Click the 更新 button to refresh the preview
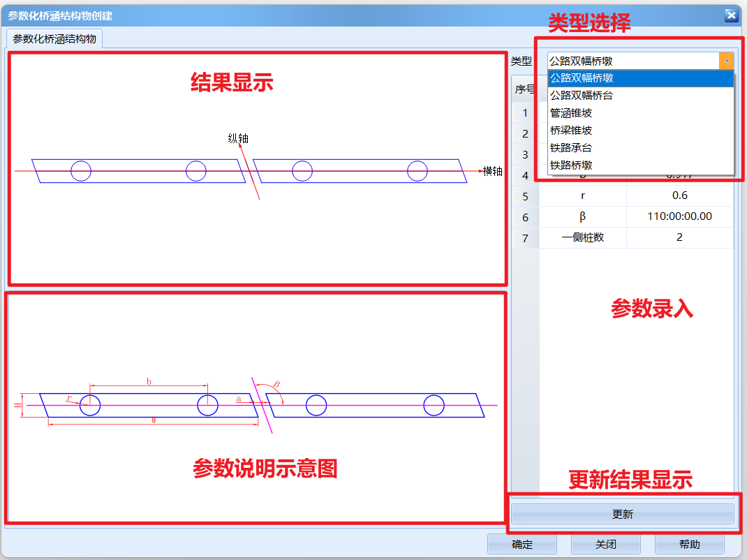The height and width of the screenshot is (560, 747). tap(622, 515)
